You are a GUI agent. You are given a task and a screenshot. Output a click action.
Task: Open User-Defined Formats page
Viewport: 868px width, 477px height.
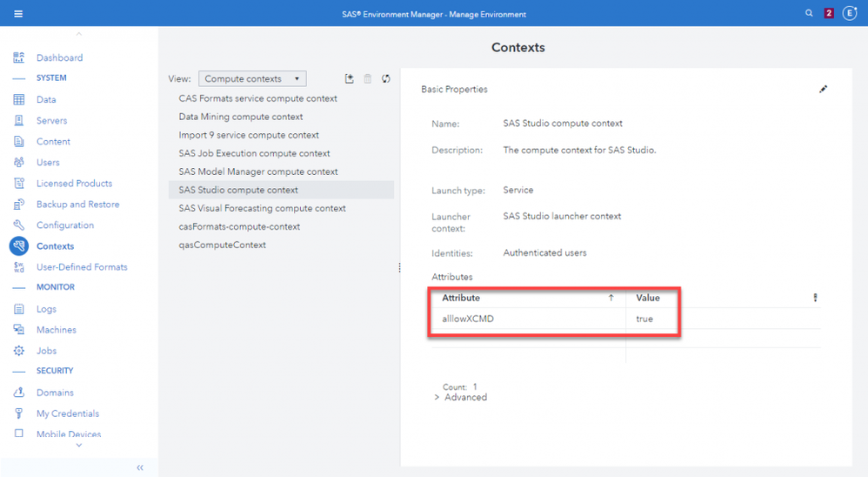click(82, 267)
